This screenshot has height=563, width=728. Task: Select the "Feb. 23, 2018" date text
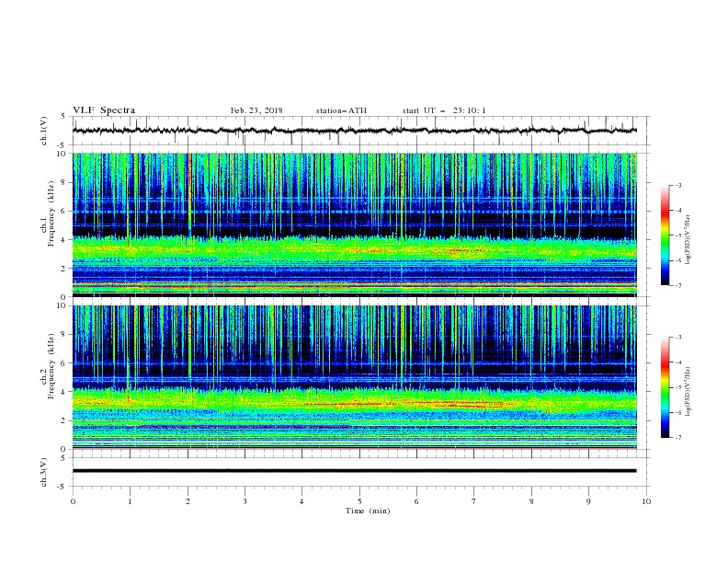pos(256,110)
